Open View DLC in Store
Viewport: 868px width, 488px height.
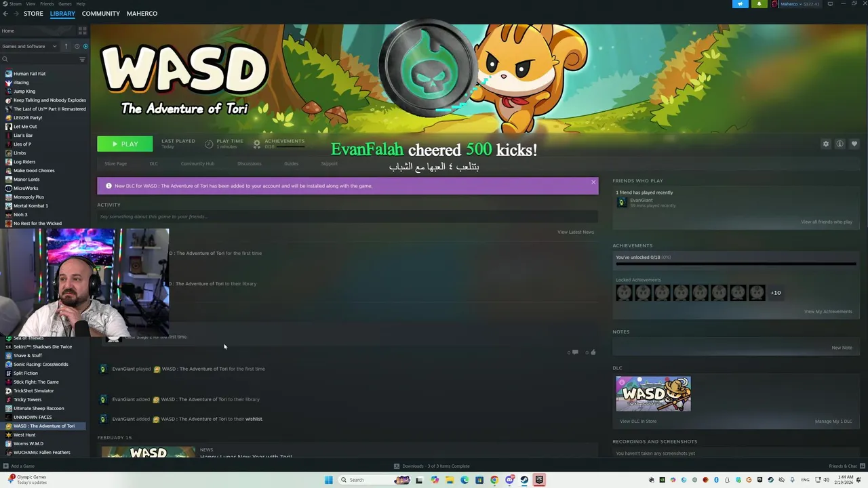click(x=638, y=422)
